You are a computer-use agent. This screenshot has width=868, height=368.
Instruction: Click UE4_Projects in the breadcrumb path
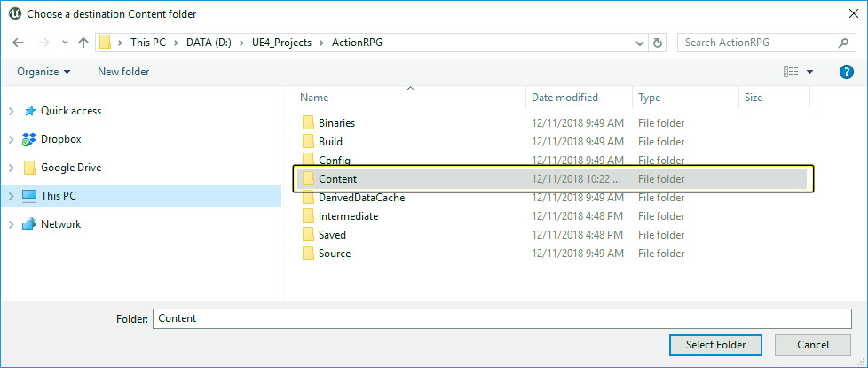[x=281, y=43]
